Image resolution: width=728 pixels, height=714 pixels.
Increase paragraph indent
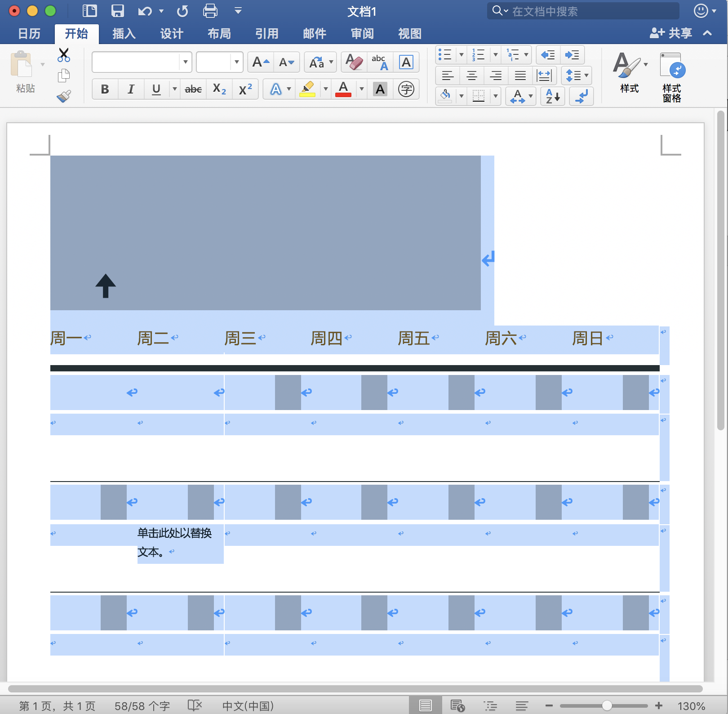pos(572,55)
